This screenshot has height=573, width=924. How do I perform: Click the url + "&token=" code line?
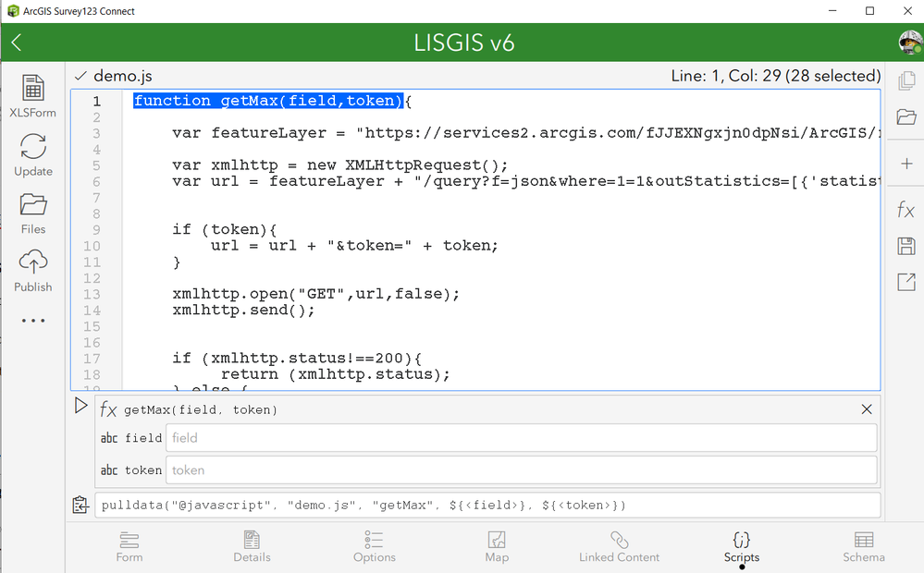point(354,246)
